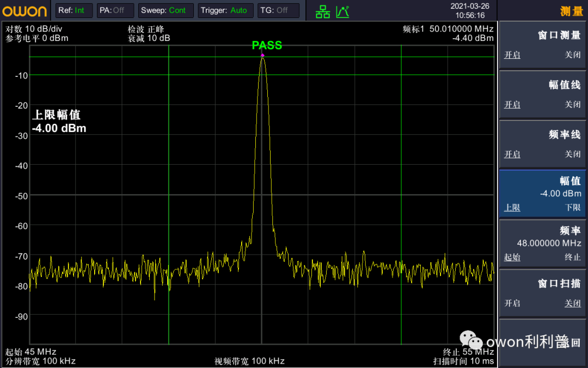The image size is (588, 368).
Task: Click the TG: Off status box
Action: click(x=279, y=10)
